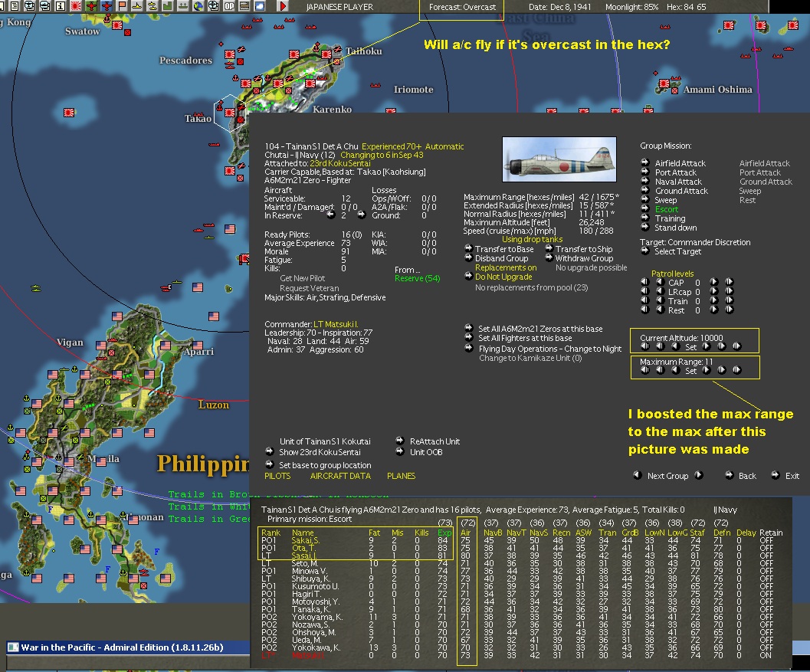Click Set under Maximum Range
The height and width of the screenshot is (672, 810).
[x=690, y=371]
